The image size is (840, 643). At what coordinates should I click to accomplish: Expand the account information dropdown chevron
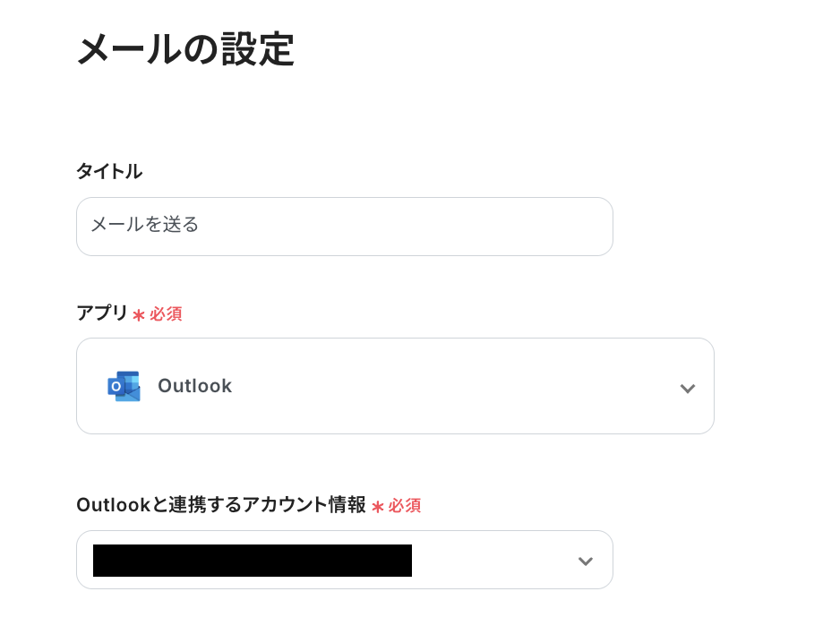pyautogui.click(x=586, y=561)
